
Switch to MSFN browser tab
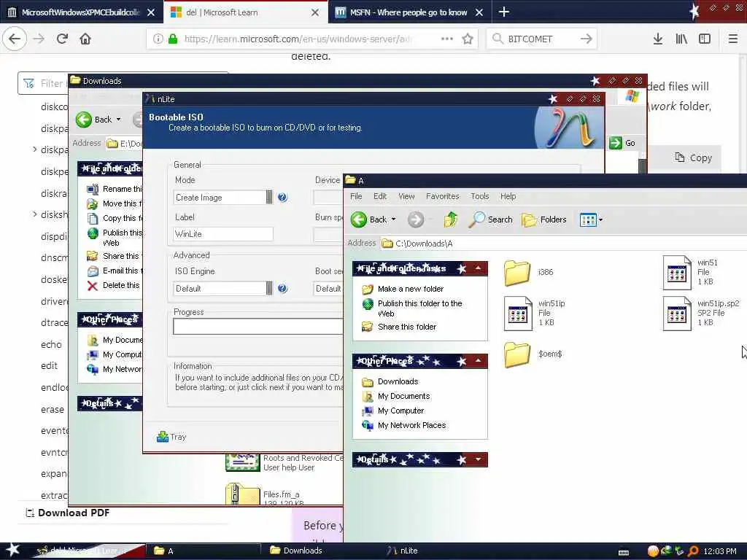pos(409,12)
